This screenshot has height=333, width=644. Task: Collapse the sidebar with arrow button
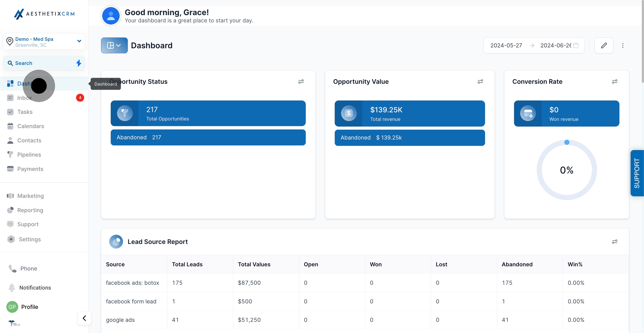(x=84, y=318)
